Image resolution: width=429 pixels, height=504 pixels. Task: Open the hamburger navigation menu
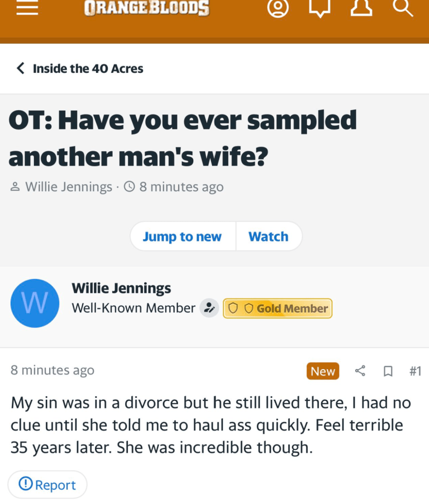point(28,7)
